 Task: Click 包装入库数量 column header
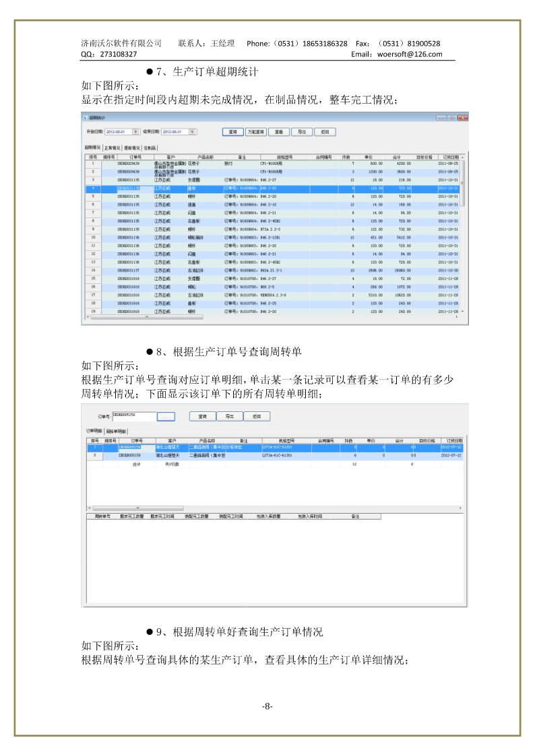pos(268,516)
